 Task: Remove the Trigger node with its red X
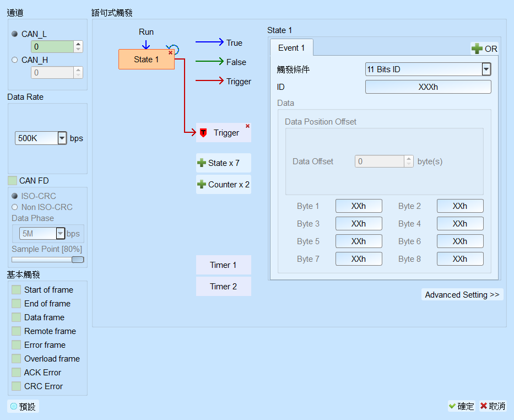247,126
